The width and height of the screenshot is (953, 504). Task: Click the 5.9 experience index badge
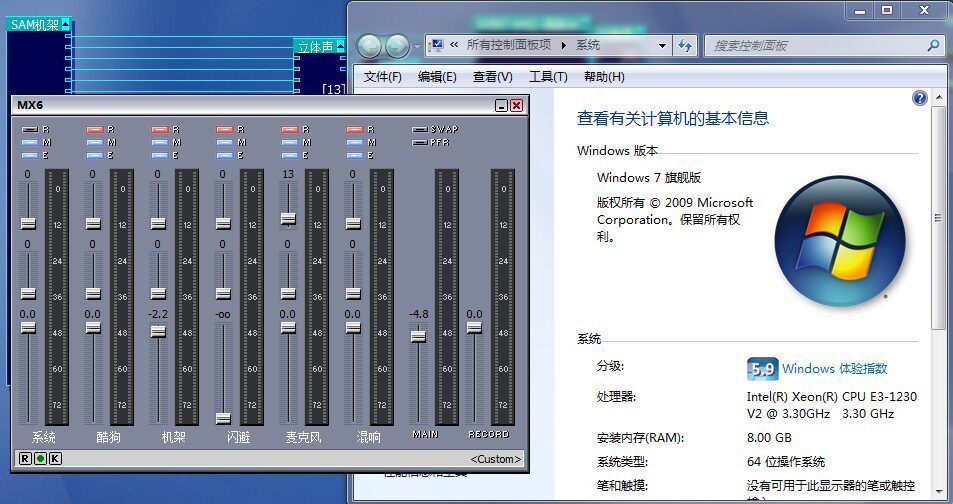(x=762, y=369)
